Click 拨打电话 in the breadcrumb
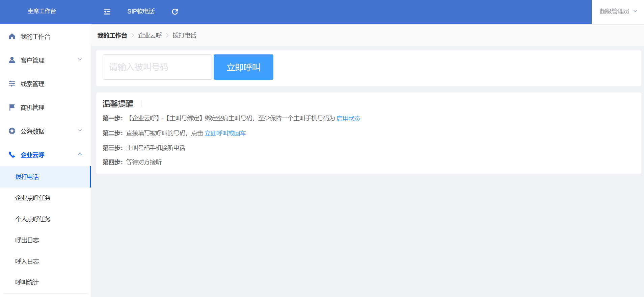 tap(184, 35)
